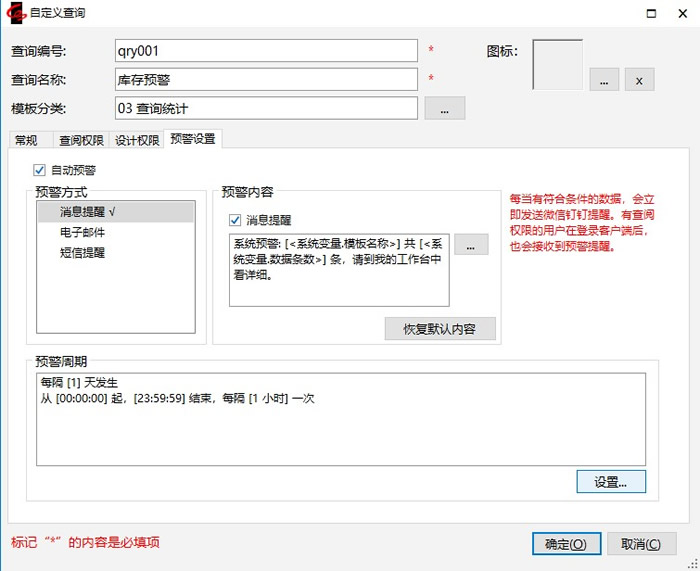Image resolution: width=700 pixels, height=571 pixels.
Task: Click the app logo icon in title bar
Action: (15, 14)
